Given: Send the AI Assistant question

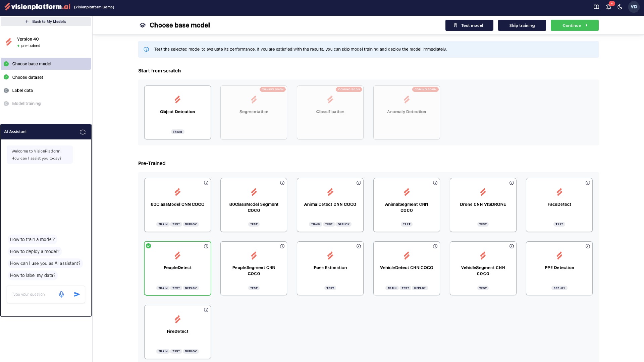Looking at the screenshot, I should (77, 294).
